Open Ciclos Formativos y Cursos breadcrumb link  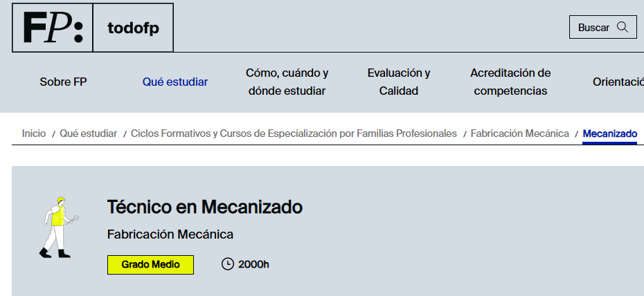point(294,133)
